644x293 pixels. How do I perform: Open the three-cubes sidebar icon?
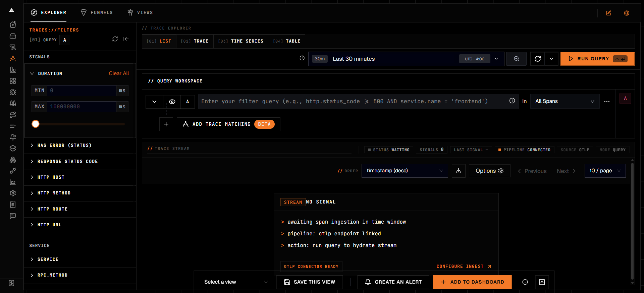pos(13,160)
